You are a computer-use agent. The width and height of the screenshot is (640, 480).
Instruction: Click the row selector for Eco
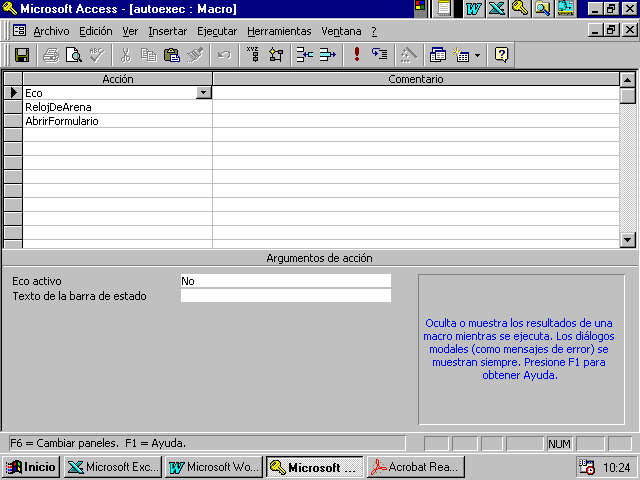[x=13, y=93]
